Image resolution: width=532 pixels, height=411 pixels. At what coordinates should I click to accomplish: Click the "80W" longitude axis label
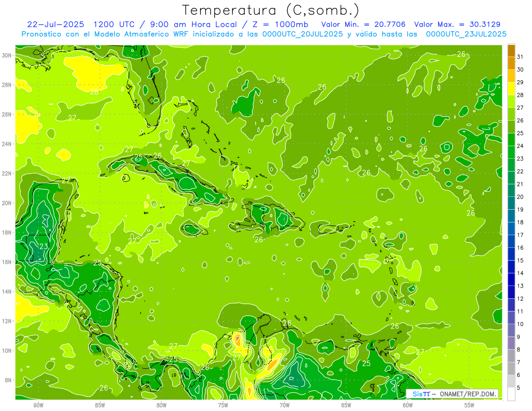(161, 406)
